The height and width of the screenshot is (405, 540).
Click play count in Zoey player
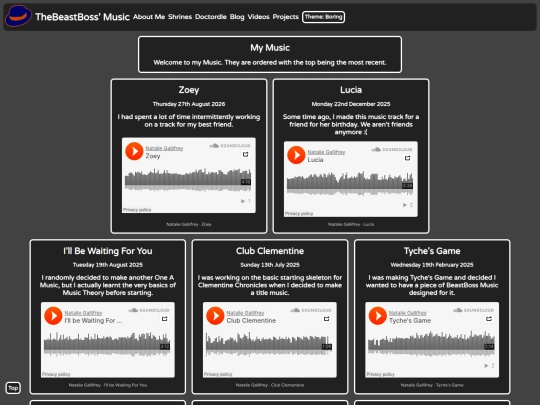click(246, 201)
